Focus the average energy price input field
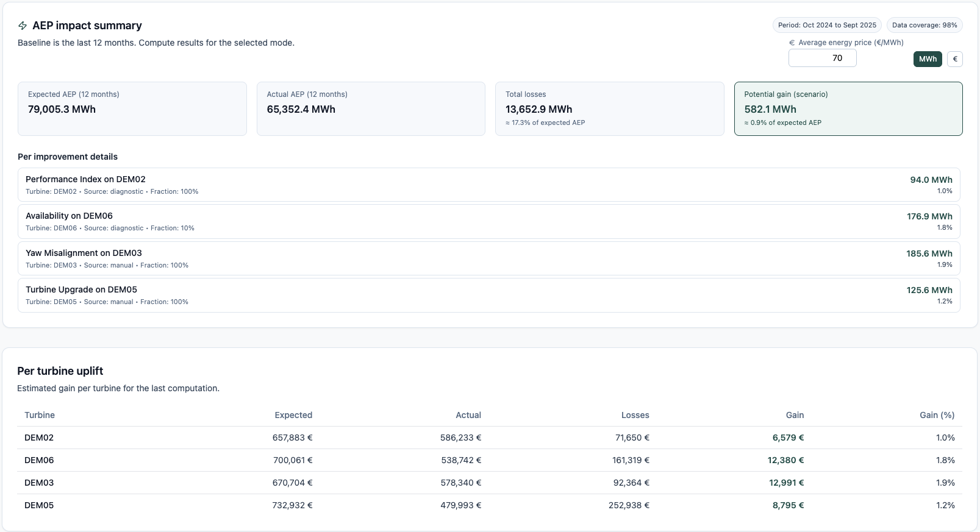 pyautogui.click(x=822, y=59)
